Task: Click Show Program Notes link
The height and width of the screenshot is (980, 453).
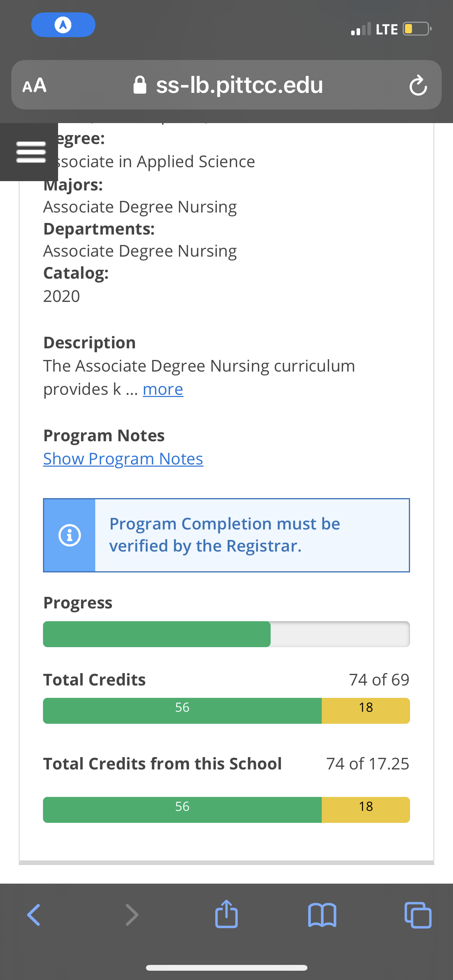Action: (123, 459)
